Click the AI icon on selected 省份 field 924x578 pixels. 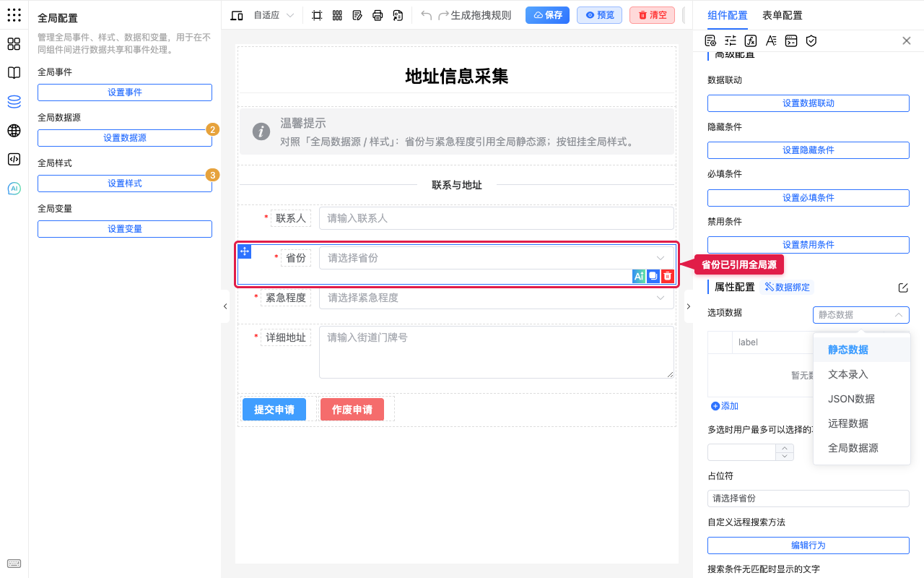639,276
